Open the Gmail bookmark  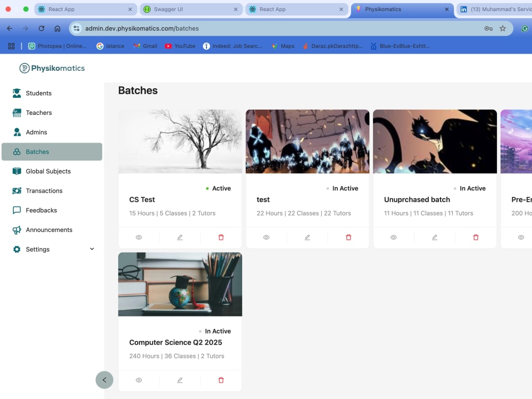tap(145, 46)
